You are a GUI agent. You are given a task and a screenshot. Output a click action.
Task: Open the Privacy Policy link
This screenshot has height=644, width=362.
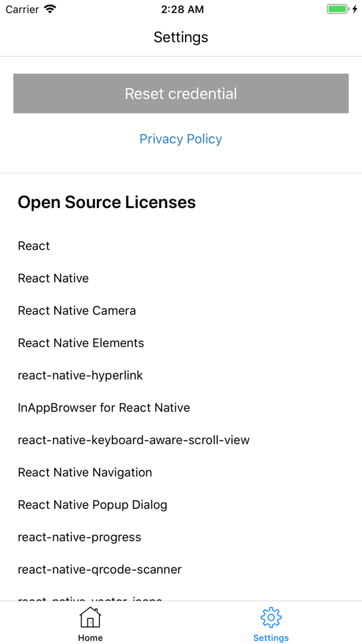[x=181, y=139]
